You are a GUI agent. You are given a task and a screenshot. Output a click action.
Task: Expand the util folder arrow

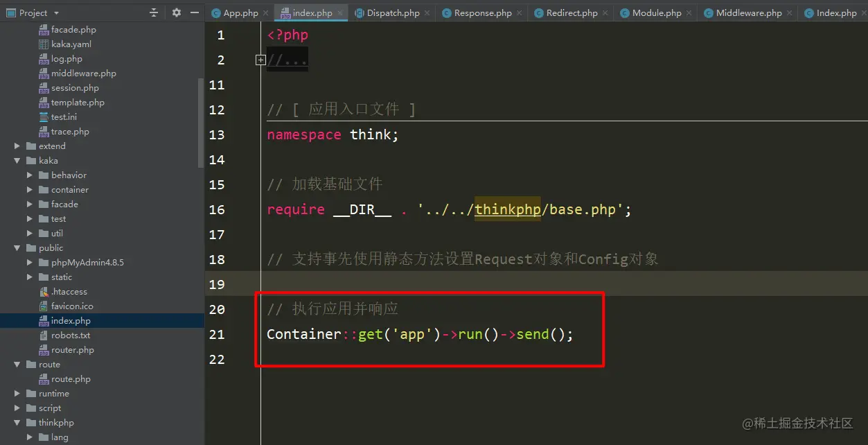pos(30,234)
